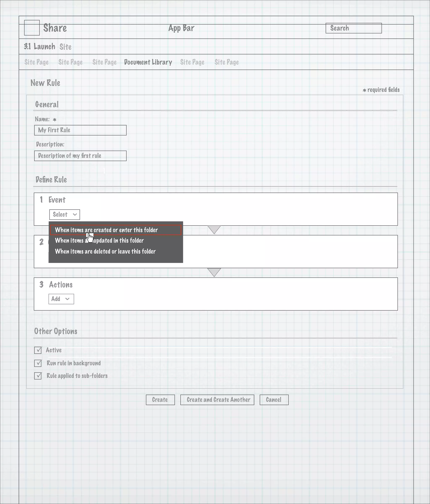The image size is (430, 504).
Task: Click the Share logo placeholder box
Action: point(32,28)
